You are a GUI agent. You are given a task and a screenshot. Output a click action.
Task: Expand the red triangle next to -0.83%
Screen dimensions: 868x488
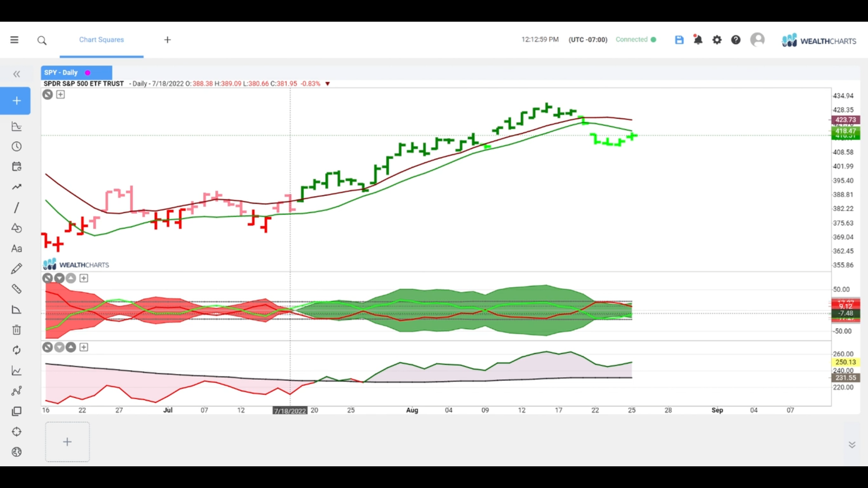(x=328, y=84)
